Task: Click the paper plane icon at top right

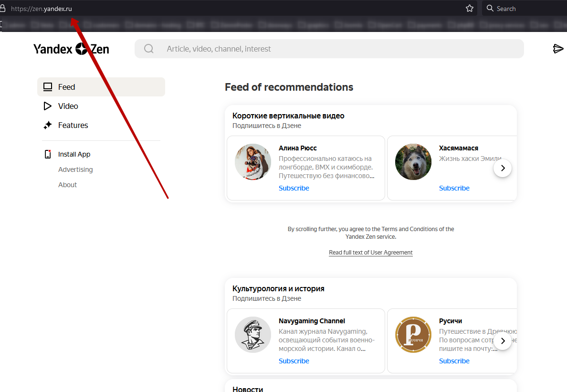Action: pos(558,49)
